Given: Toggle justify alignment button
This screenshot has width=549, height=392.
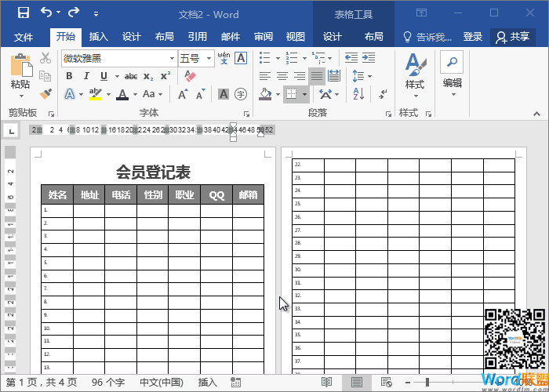Looking at the screenshot, I should click(x=317, y=76).
